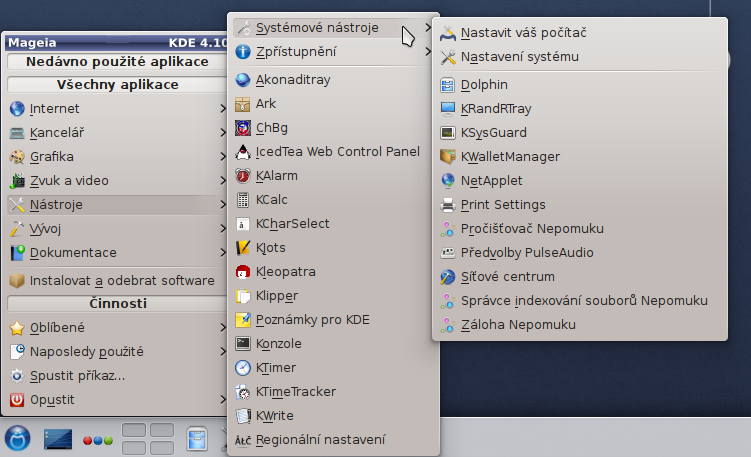Screen dimensions: 751x457
Task: Open the KCharSelect character icon
Action: tap(243, 224)
